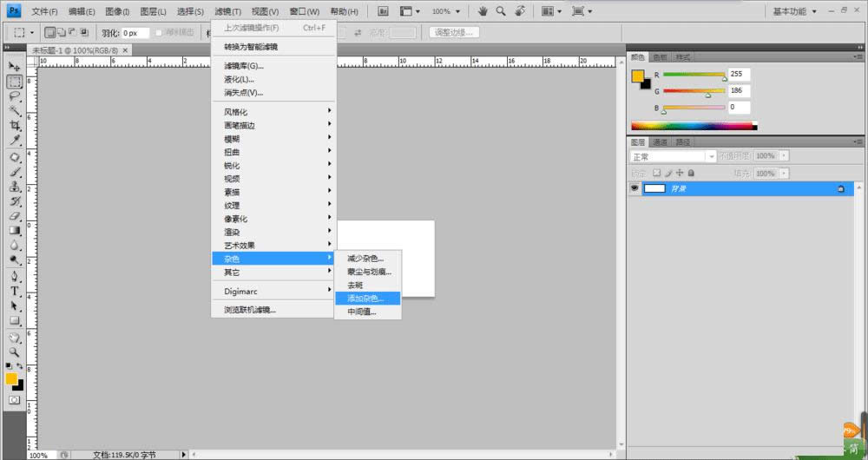
Task: Select the Gradient tool
Action: click(15, 231)
